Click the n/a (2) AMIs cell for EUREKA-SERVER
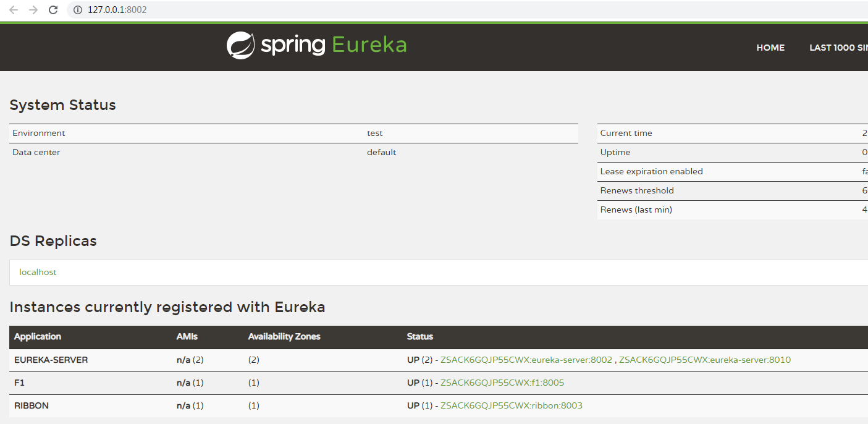 (x=190, y=360)
